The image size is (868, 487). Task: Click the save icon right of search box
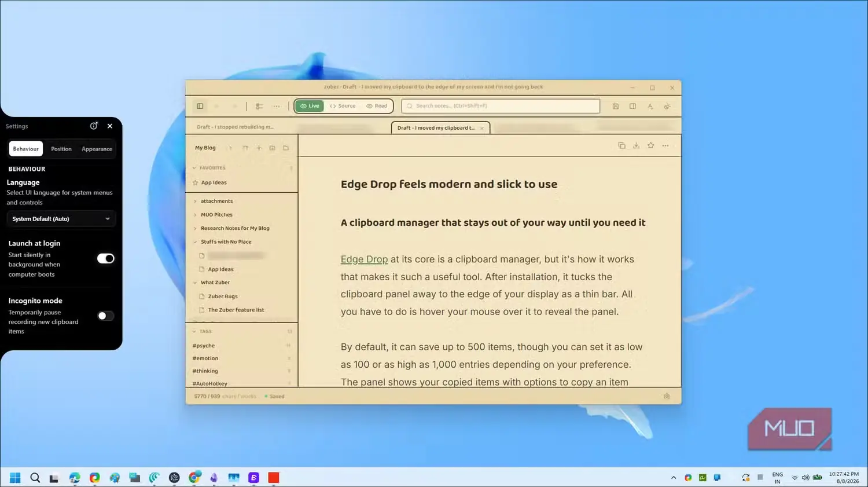[616, 106]
